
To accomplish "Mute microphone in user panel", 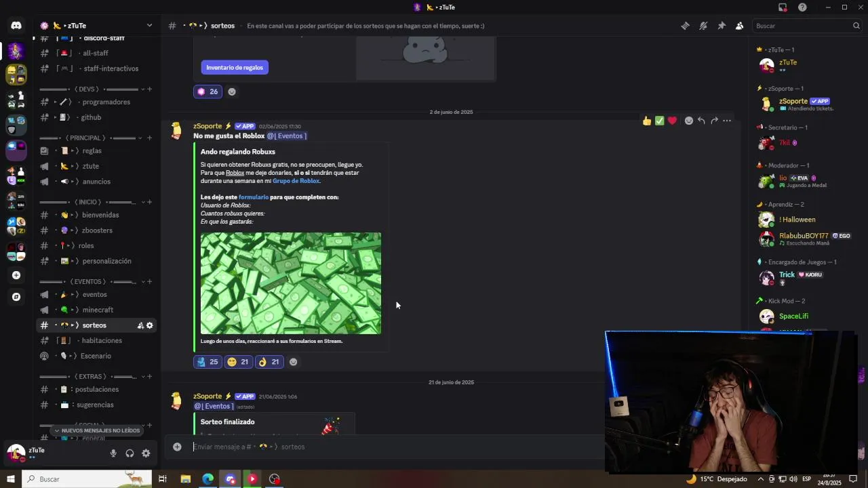I will (113, 453).
